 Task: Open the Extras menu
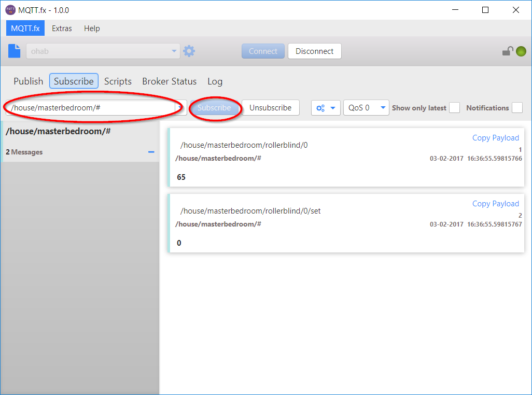pyautogui.click(x=62, y=29)
